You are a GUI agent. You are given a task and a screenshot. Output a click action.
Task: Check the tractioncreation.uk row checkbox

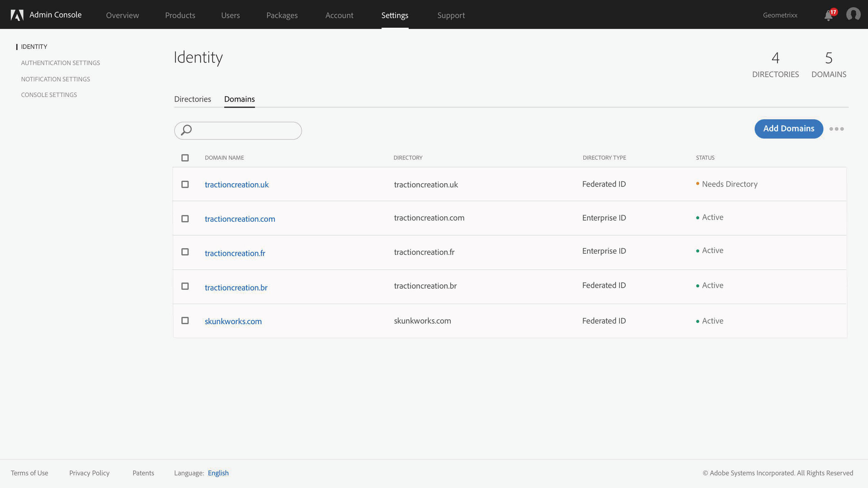(185, 184)
